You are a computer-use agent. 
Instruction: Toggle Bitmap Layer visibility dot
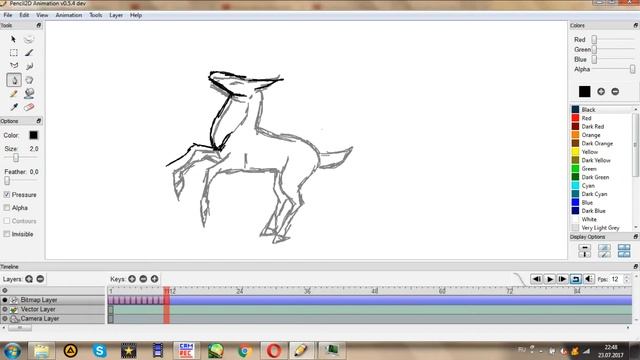tap(5, 300)
